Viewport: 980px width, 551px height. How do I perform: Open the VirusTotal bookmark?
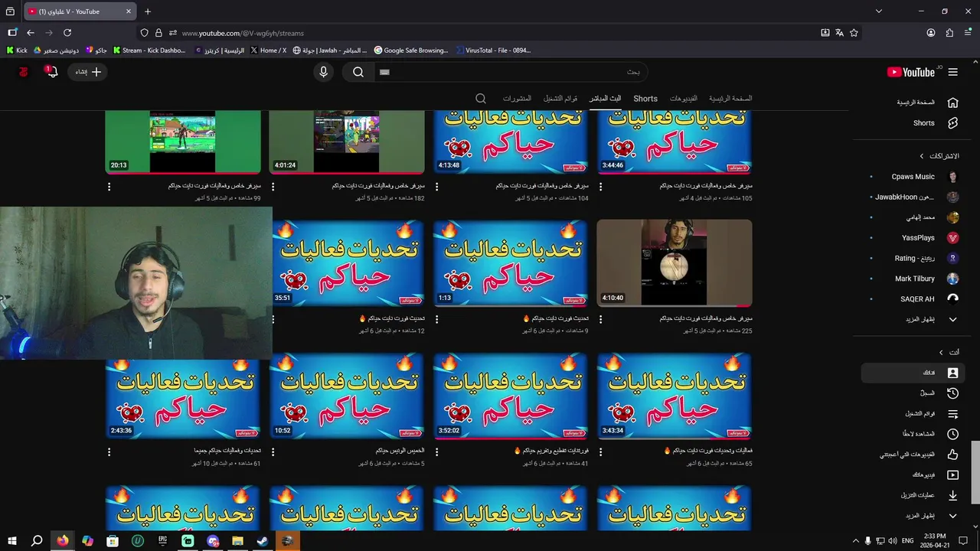(492, 51)
